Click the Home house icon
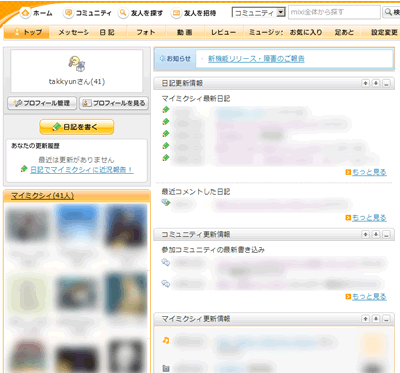400x373 pixels. click(25, 13)
